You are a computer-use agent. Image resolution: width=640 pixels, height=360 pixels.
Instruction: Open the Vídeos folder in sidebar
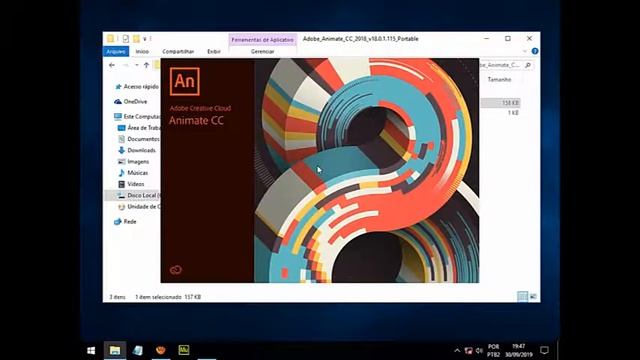point(131,184)
